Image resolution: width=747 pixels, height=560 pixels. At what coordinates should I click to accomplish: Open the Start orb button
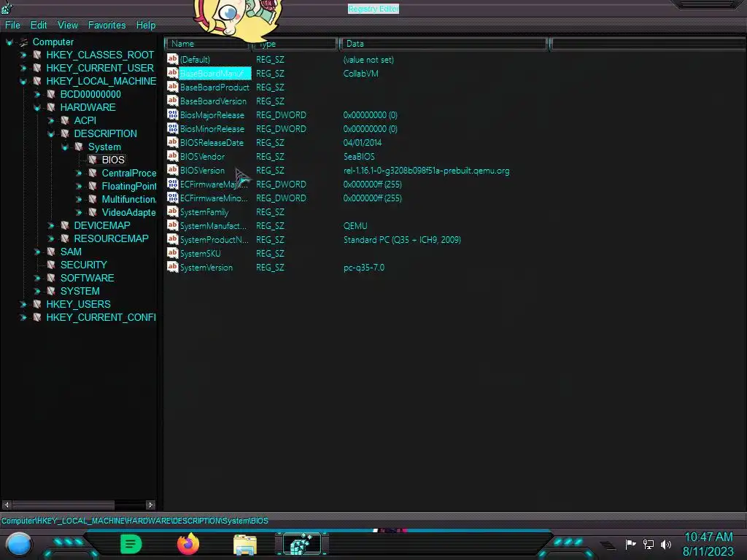(x=18, y=544)
